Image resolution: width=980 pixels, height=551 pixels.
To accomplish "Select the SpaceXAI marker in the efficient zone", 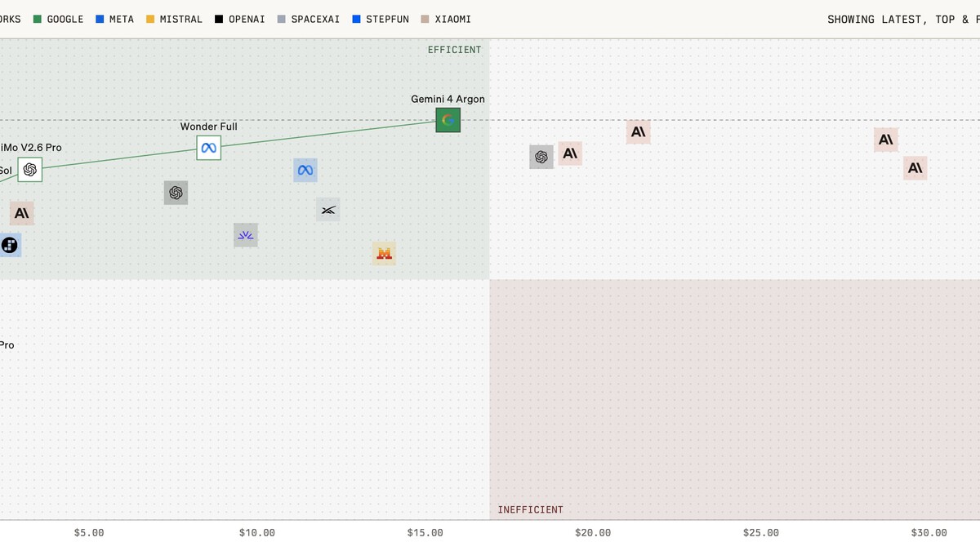I will click(x=328, y=210).
